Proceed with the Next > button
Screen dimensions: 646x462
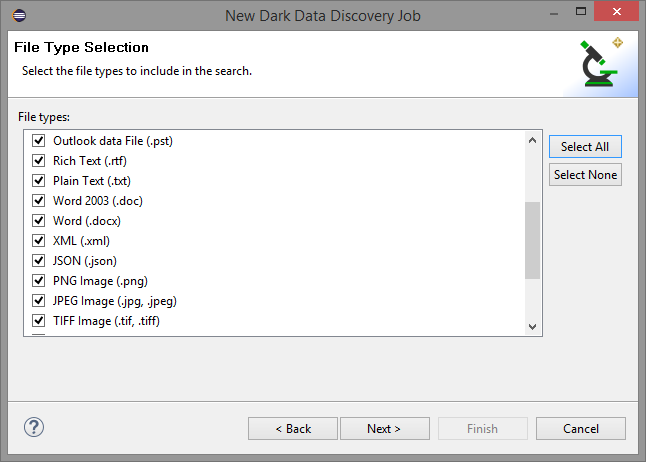pos(384,429)
